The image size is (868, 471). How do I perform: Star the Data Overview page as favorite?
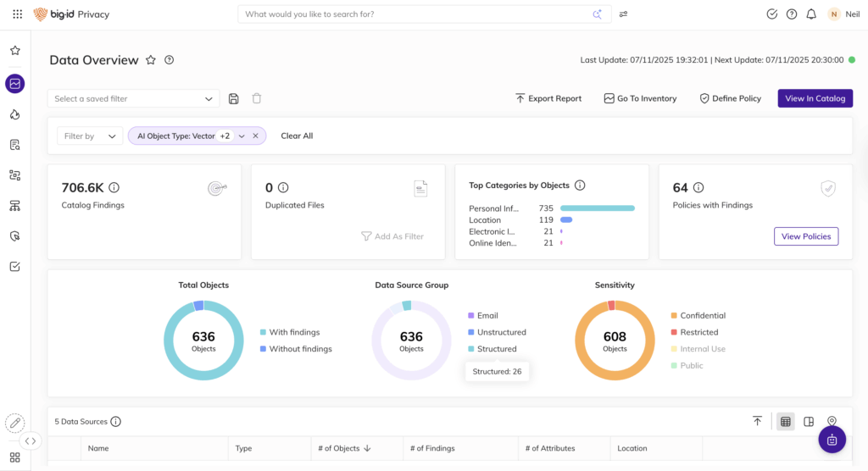click(151, 60)
